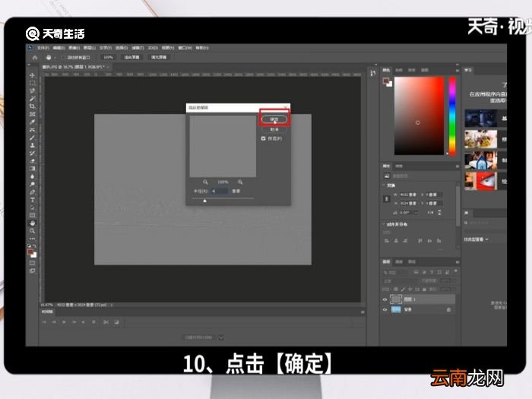Open the Type menu
Image resolution: width=532 pixels, height=399 pixels.
click(x=105, y=48)
